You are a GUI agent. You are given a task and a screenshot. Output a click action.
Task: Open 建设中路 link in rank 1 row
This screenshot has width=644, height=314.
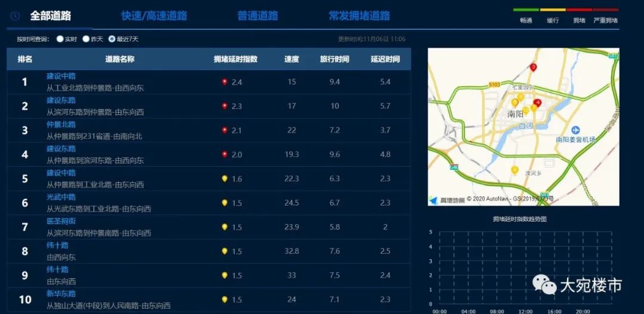tap(61, 76)
